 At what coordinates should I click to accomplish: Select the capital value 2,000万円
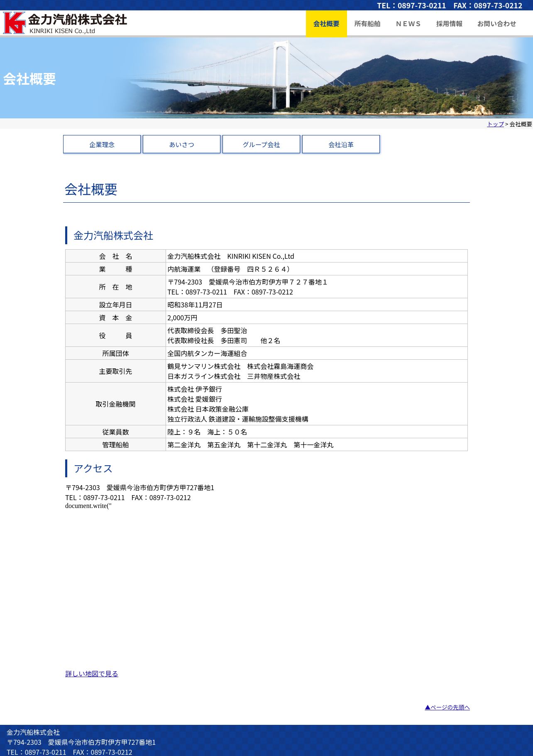click(x=182, y=318)
